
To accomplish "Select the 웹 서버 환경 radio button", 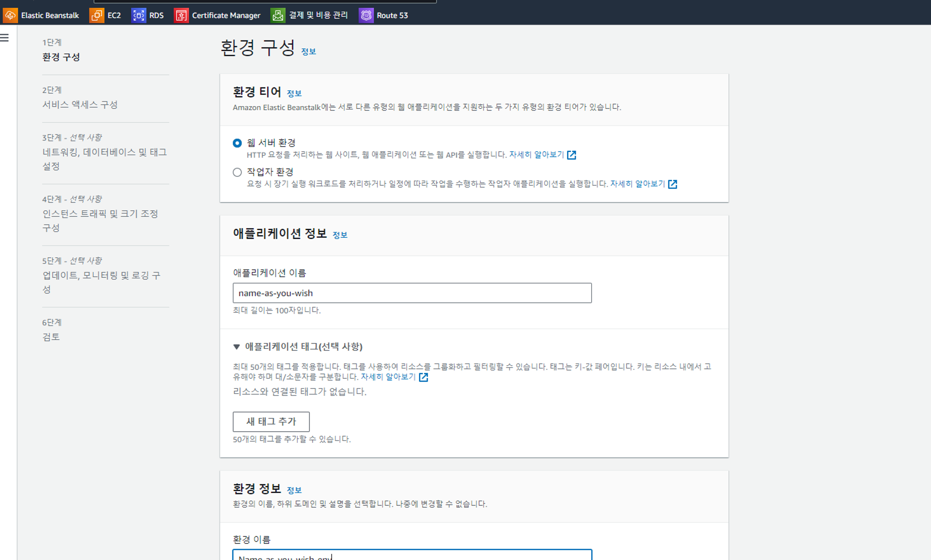I will [x=237, y=143].
